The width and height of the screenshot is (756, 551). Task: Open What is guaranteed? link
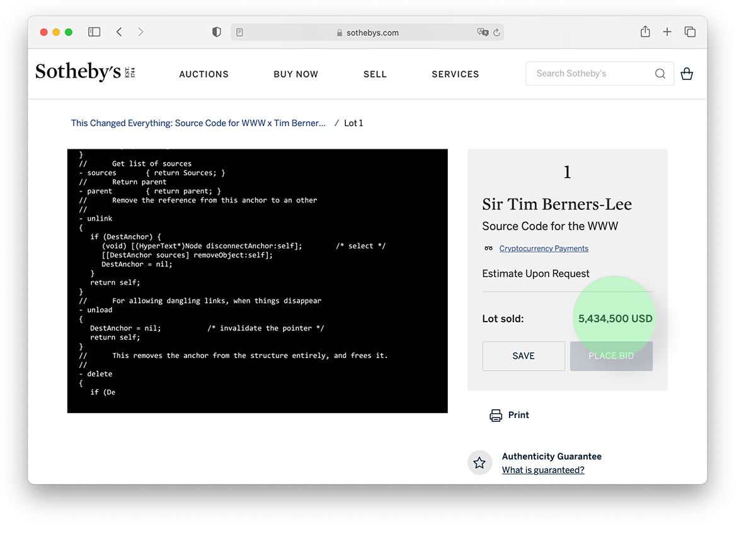543,470
